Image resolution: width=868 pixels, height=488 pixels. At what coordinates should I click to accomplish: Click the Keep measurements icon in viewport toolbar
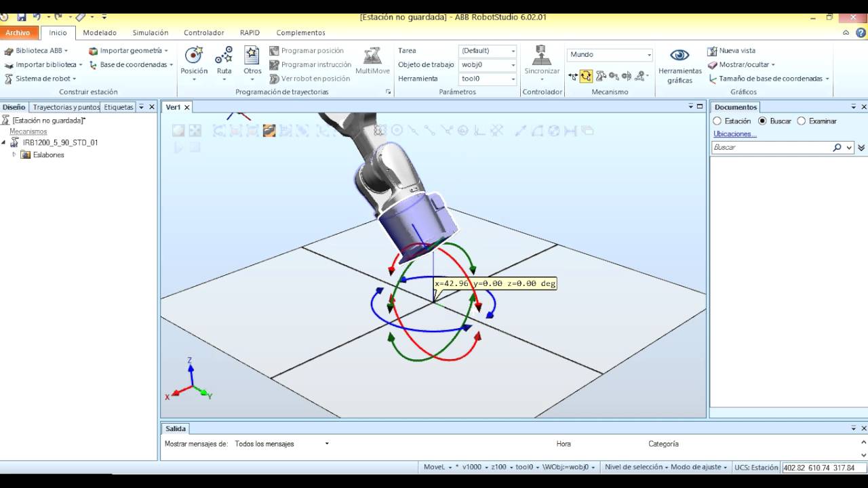[587, 130]
